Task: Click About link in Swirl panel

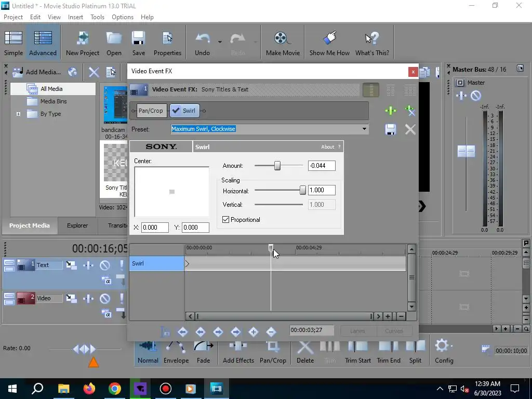Action: click(x=327, y=147)
